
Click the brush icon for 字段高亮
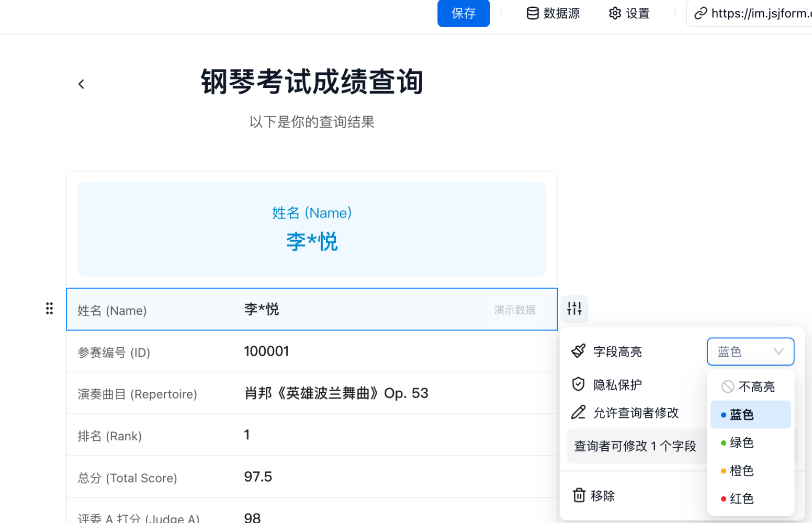[578, 351]
